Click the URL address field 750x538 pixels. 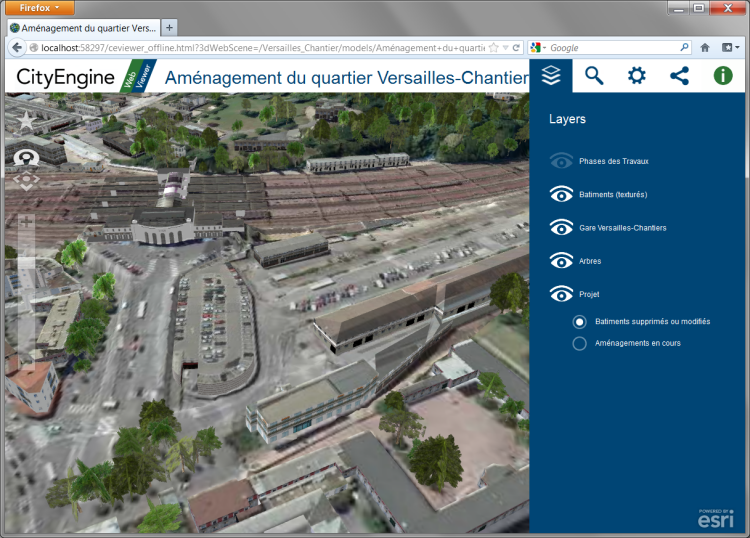tap(263, 47)
